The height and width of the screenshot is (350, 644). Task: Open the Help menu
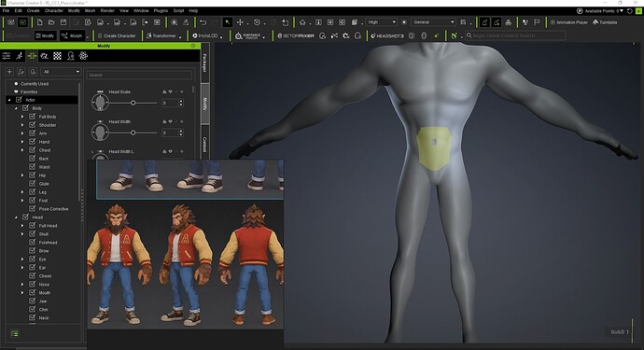(x=193, y=10)
